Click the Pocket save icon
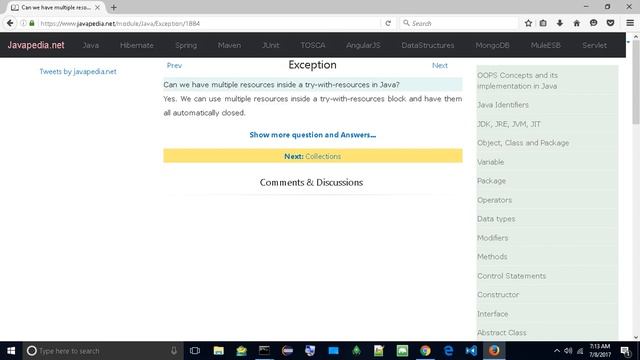This screenshot has height=360, width=640. pos(610,23)
